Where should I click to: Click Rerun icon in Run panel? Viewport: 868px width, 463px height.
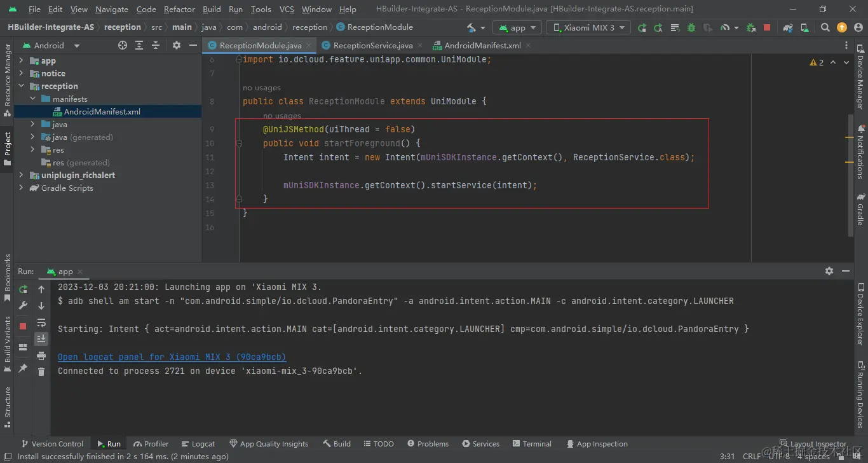tap(24, 289)
